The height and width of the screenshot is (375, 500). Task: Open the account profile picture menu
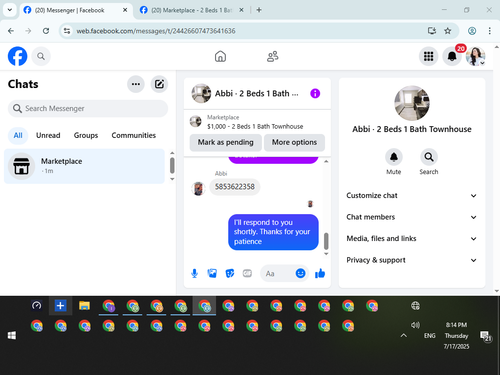pos(475,56)
